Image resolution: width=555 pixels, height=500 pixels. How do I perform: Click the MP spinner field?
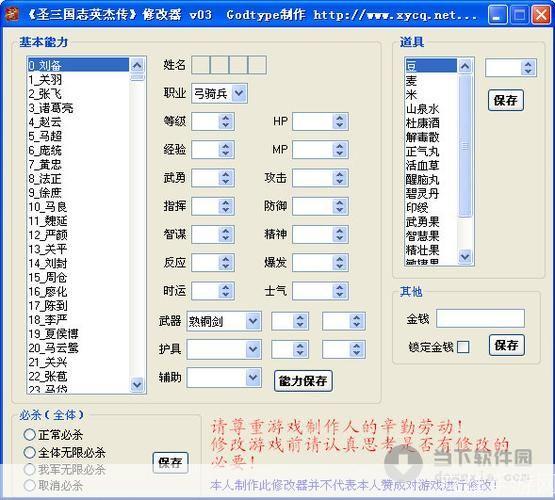tap(320, 150)
